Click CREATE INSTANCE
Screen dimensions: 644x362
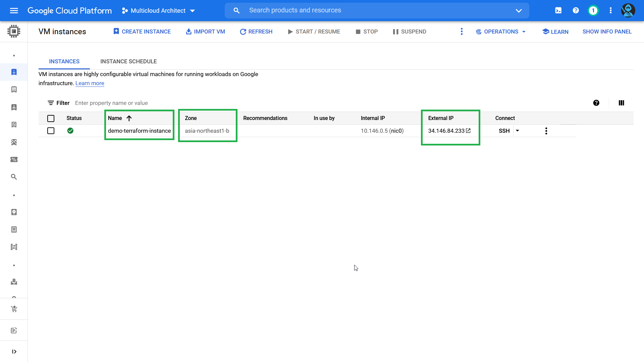pyautogui.click(x=142, y=32)
